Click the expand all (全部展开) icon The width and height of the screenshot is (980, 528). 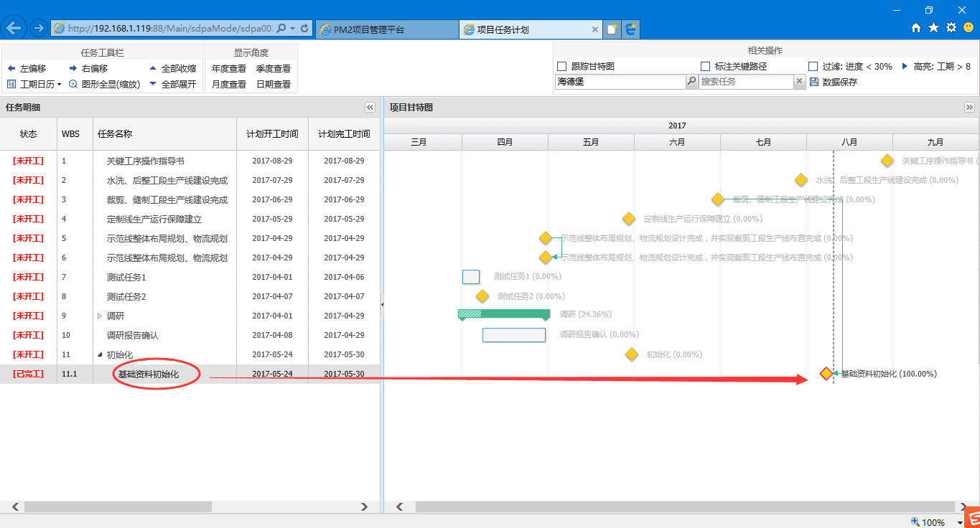click(153, 85)
